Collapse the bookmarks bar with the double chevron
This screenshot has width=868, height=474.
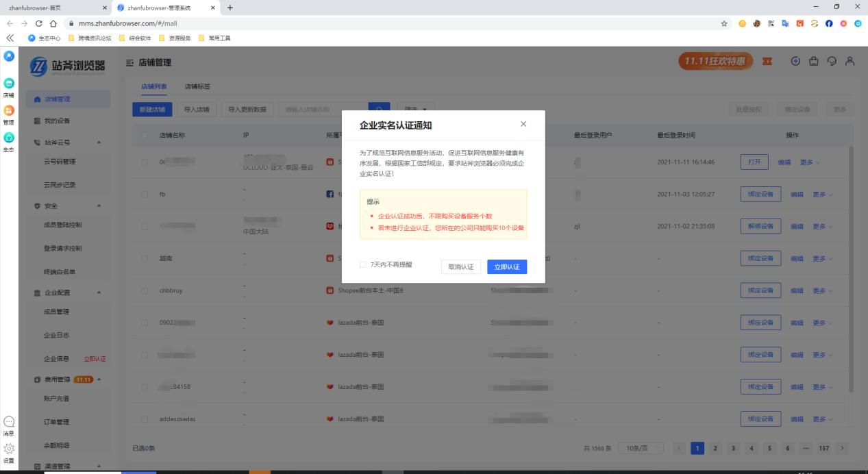click(x=10, y=37)
